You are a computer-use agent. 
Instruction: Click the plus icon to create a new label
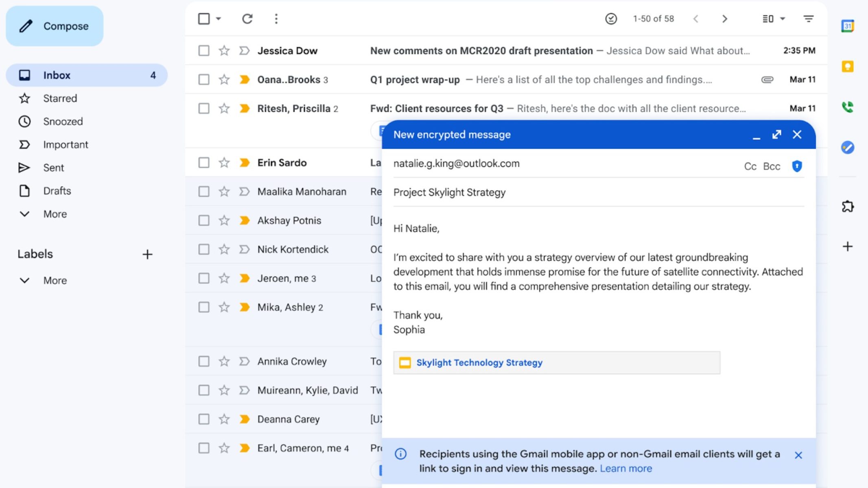[x=147, y=254]
